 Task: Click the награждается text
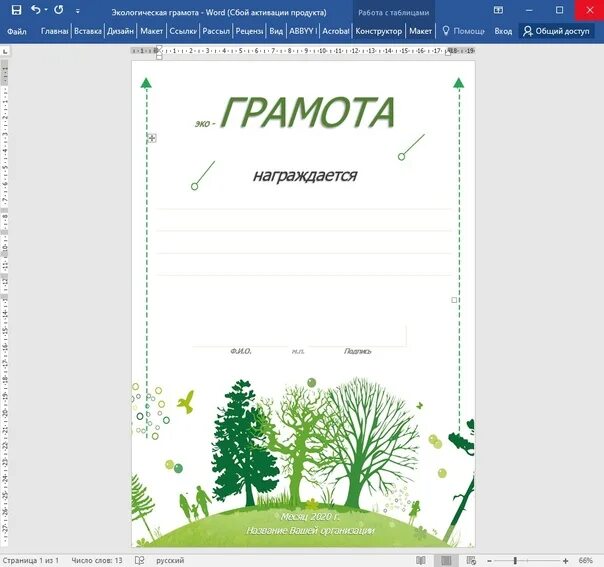point(305,176)
